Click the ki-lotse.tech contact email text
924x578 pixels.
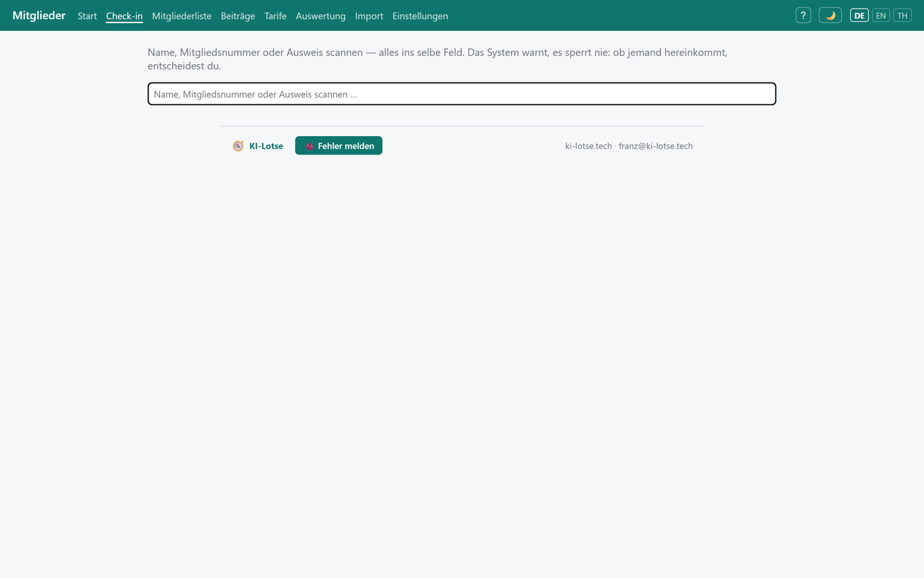(655, 146)
